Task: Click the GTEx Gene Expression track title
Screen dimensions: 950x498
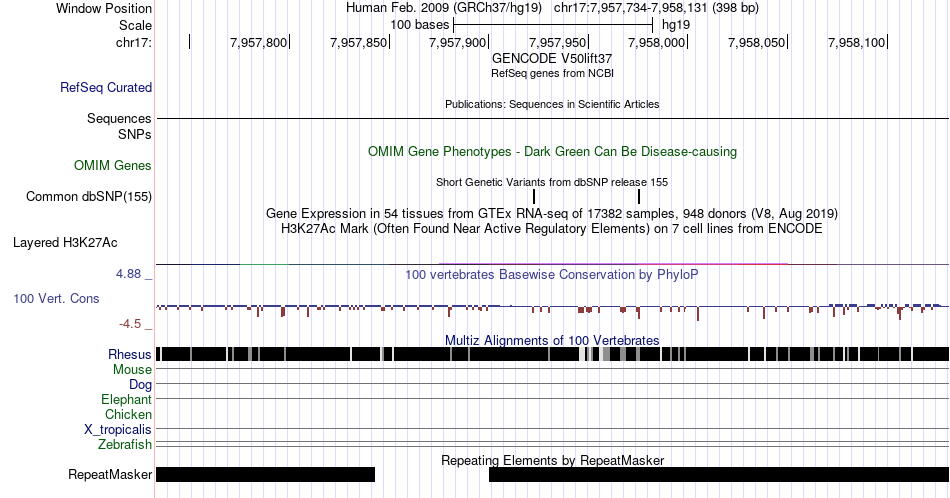Action: [552, 213]
